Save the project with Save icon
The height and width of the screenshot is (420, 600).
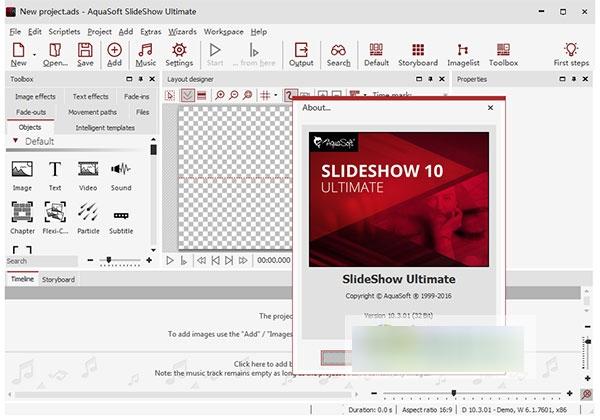tap(85, 50)
